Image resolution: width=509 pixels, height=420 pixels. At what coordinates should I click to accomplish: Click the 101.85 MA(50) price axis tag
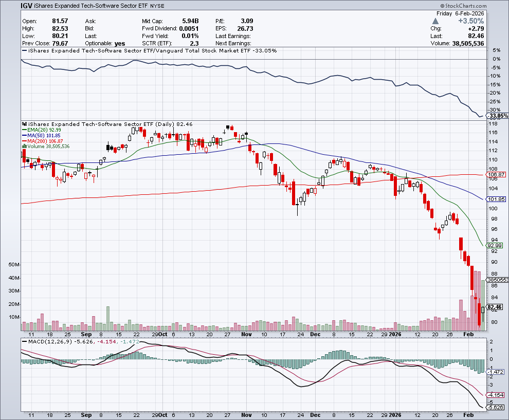(496, 199)
